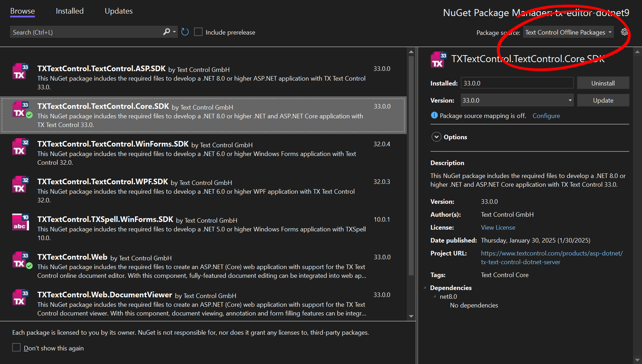Screen dimensions: 642x364
Task: Click the WPF.SDK package icon
Action: (x=20, y=185)
